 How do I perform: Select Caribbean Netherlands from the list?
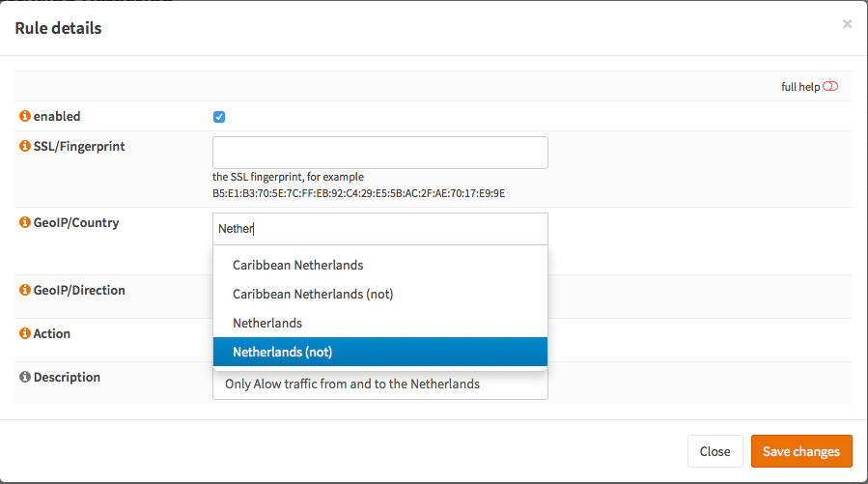[297, 265]
